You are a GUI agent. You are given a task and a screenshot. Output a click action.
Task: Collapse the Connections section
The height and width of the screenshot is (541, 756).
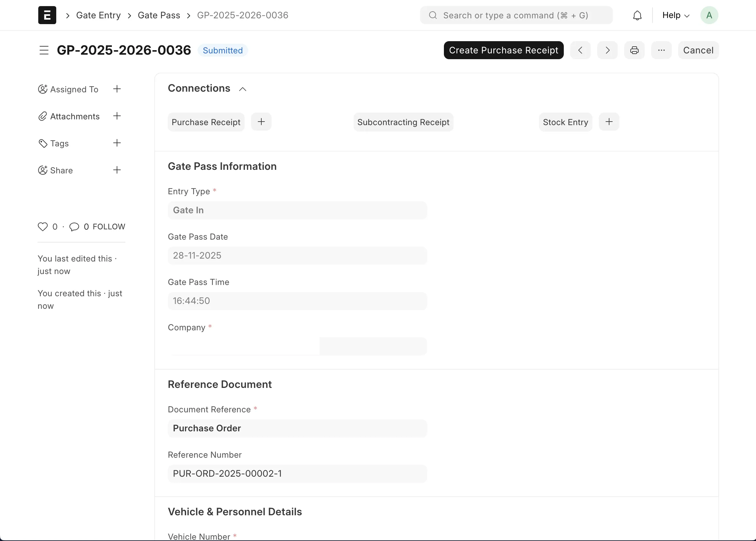(x=243, y=89)
